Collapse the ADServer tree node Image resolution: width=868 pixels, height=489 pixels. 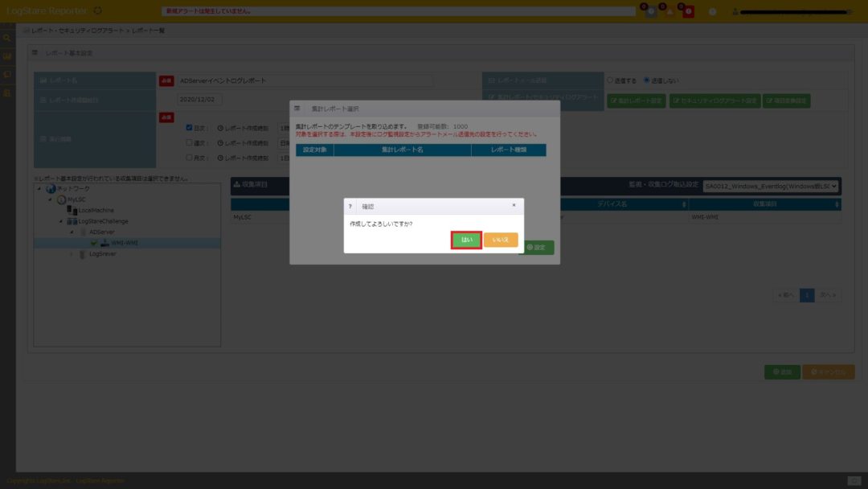coord(72,232)
